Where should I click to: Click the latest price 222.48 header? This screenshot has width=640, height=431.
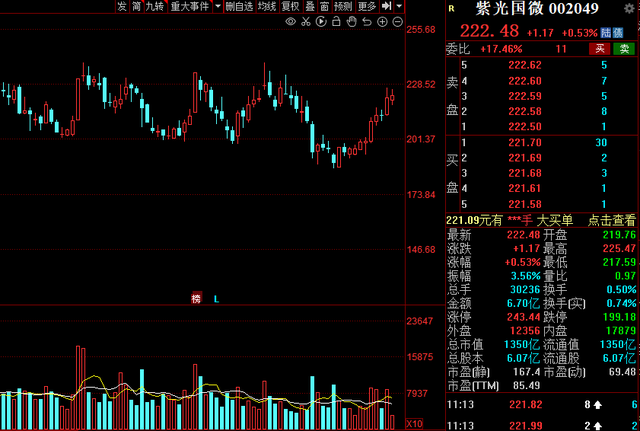click(489, 31)
